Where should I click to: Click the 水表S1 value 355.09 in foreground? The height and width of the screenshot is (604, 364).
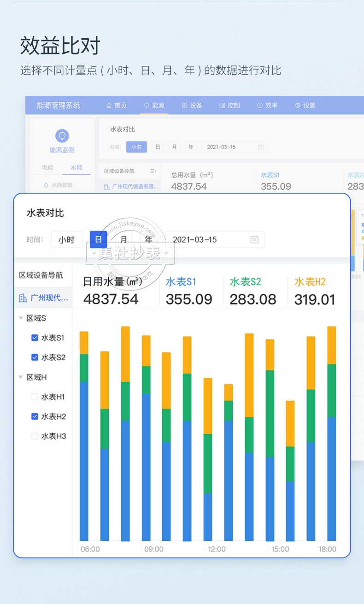189,299
